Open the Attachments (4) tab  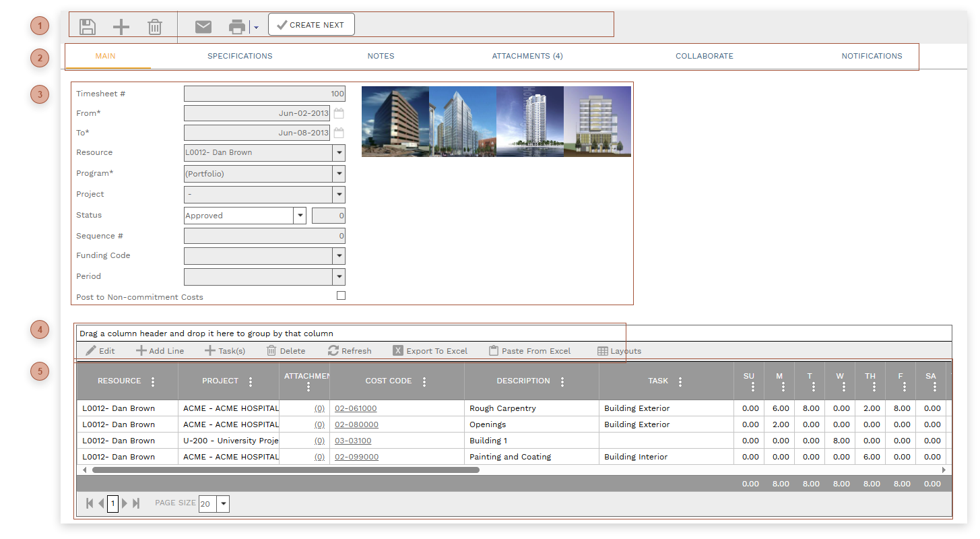tap(527, 56)
